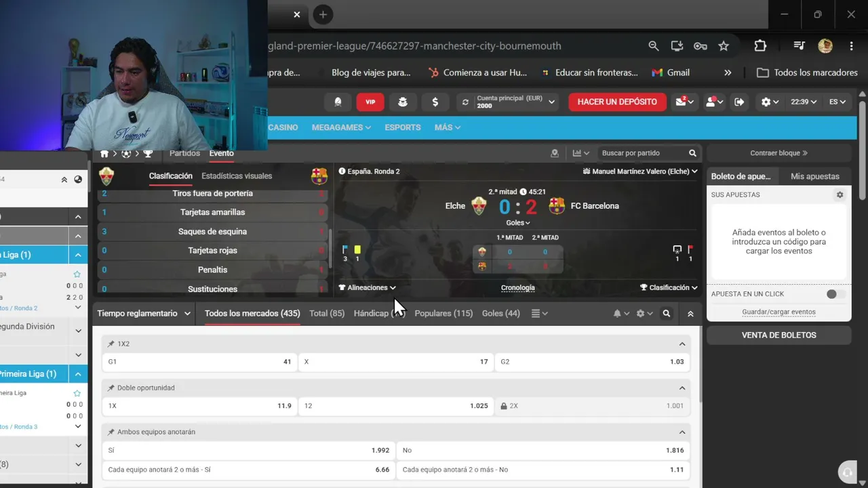
Task: Favorite the Primeira Liga match with the star
Action: tap(77, 393)
